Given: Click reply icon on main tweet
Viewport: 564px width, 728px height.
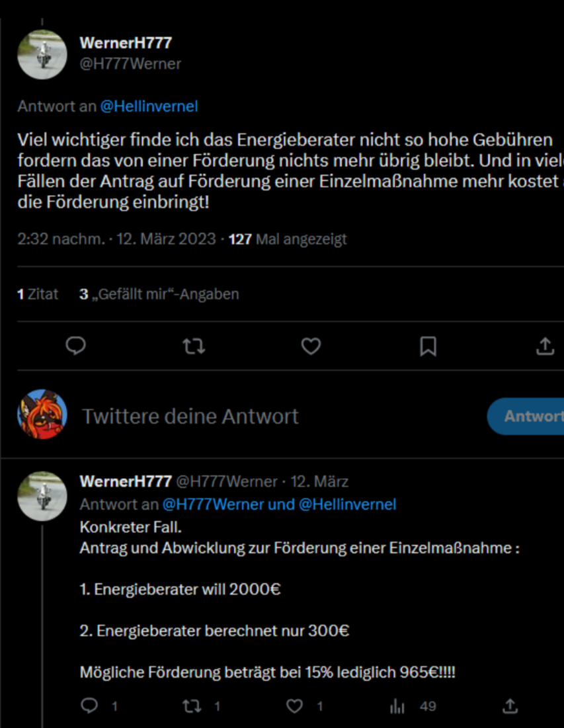Looking at the screenshot, I should pos(76,346).
